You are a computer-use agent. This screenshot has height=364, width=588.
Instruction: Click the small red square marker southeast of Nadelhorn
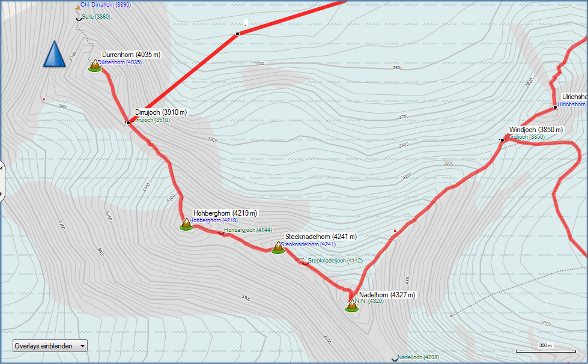(x=451, y=315)
